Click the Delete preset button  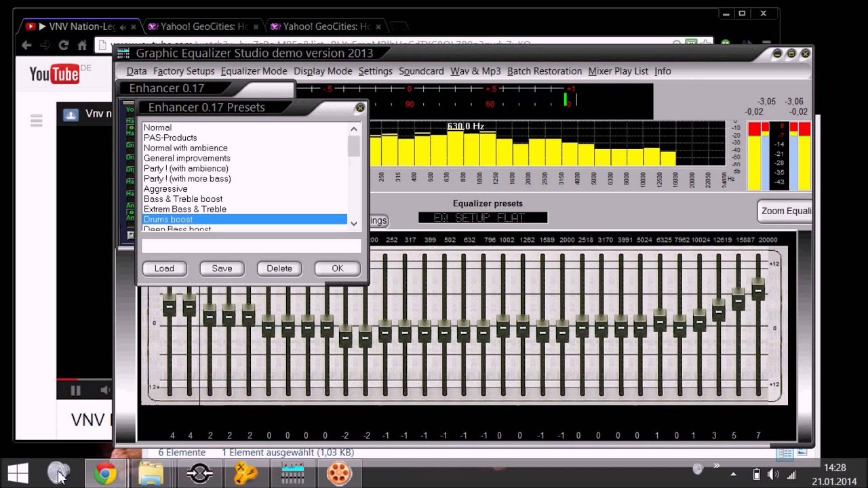coord(279,268)
